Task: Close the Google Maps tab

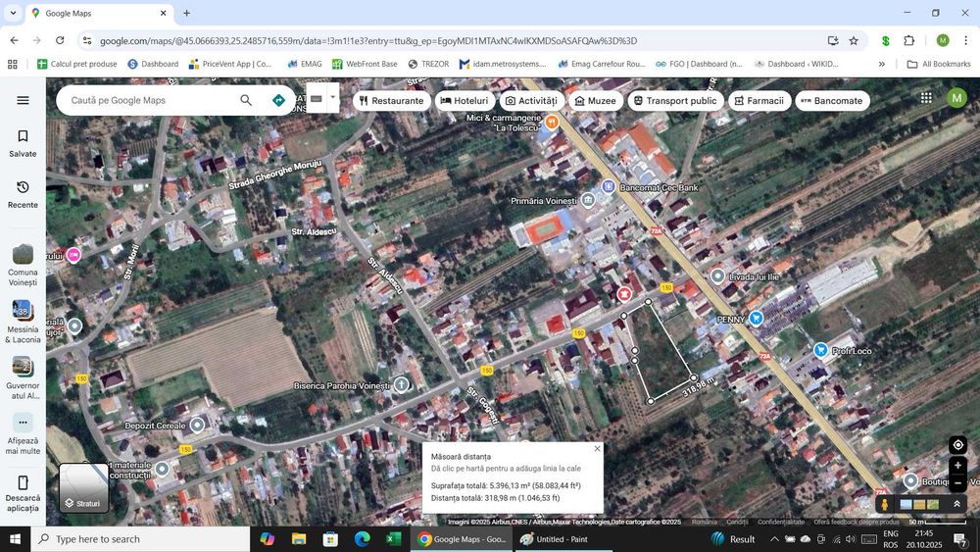Action: click(x=163, y=13)
